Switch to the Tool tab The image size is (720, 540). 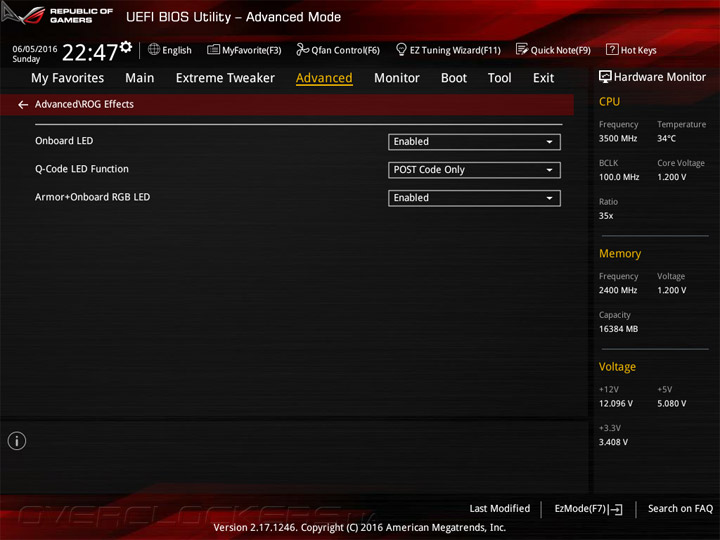click(500, 78)
